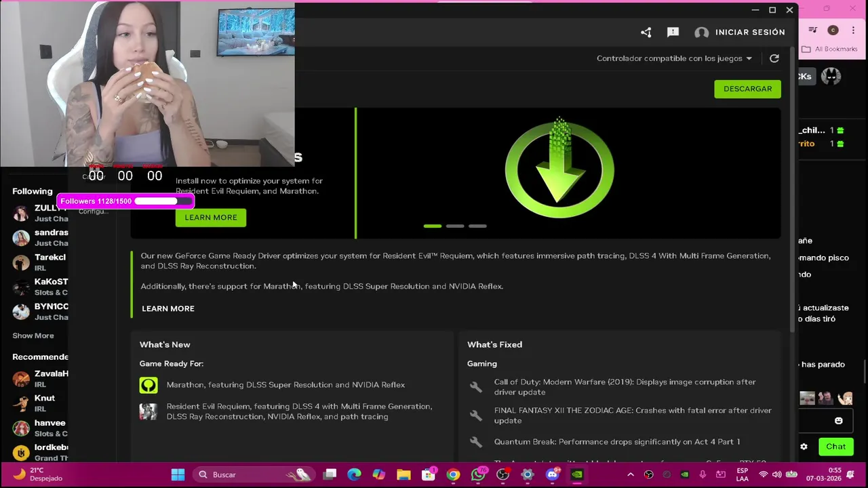868x488 pixels.
Task: Open hanvee recommended channel
Action: (x=40, y=428)
